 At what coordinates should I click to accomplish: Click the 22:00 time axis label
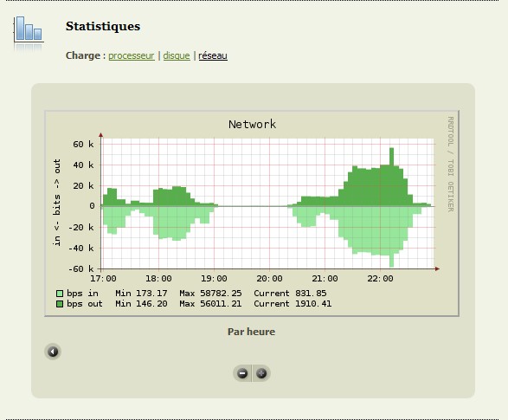[380, 279]
